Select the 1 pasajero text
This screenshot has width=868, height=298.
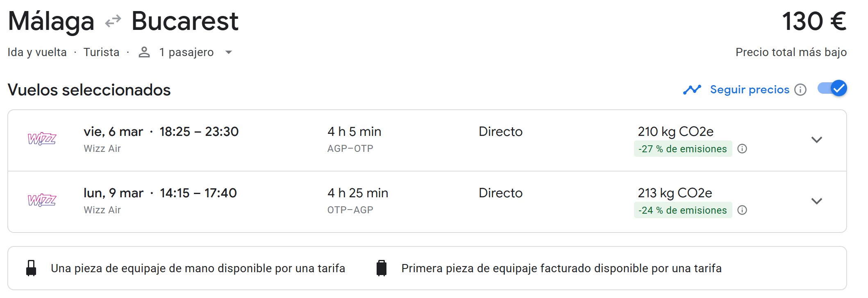pos(186,52)
